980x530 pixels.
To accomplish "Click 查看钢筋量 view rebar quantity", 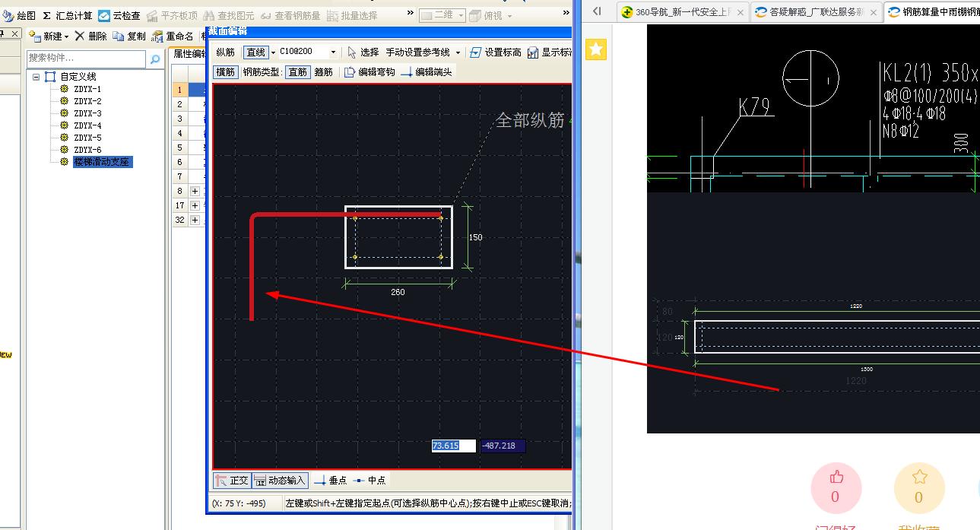I will pos(290,15).
